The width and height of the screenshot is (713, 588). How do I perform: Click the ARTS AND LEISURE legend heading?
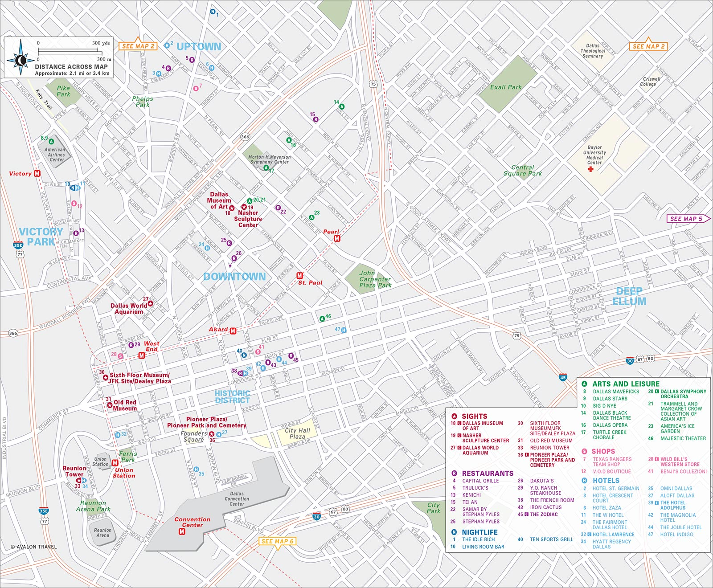pyautogui.click(x=626, y=384)
